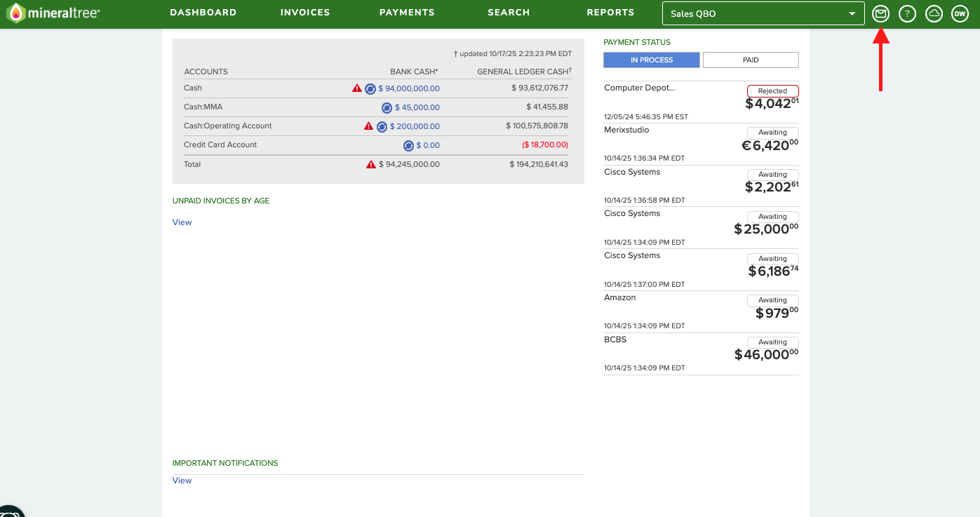980x517 pixels.
Task: Click the Cash:MMA account label
Action: point(203,107)
